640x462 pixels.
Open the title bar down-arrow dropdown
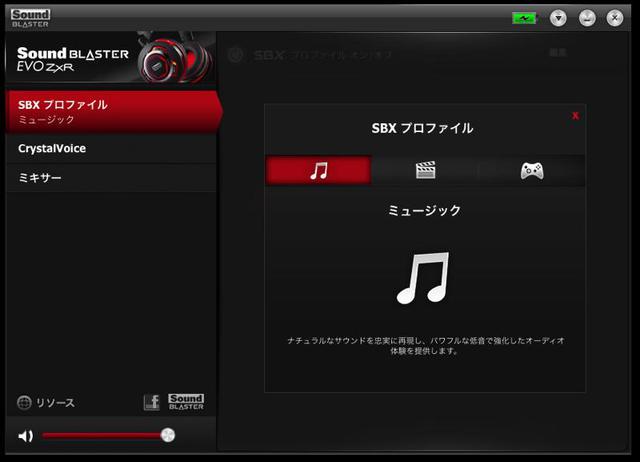558,18
